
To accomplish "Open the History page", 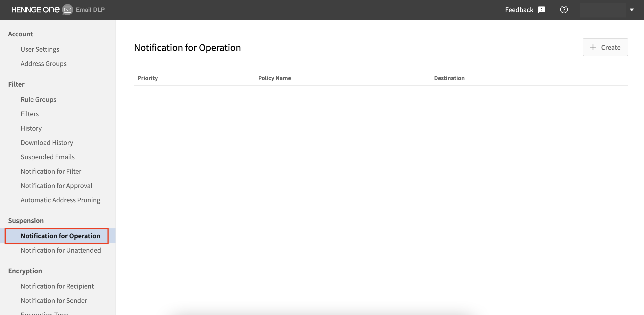I will [x=31, y=128].
